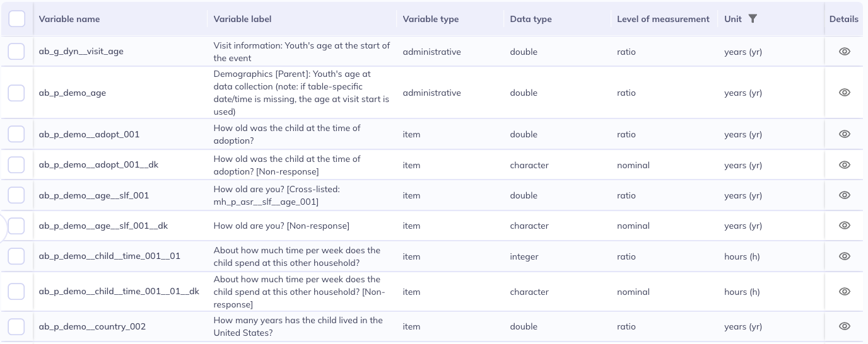The image size is (868, 344).
Task: Tick checkbox for ab_p_demo__country_002
Action: (16, 326)
